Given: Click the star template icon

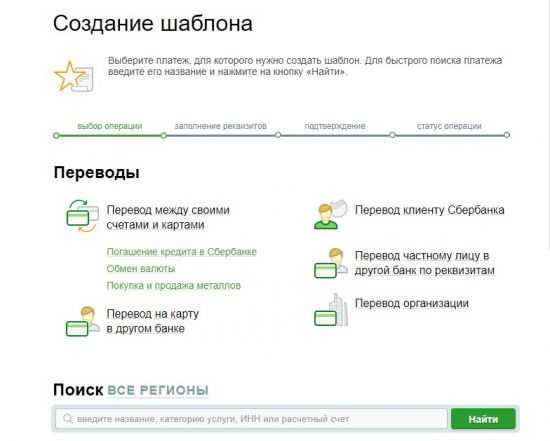Looking at the screenshot, I should (74, 75).
